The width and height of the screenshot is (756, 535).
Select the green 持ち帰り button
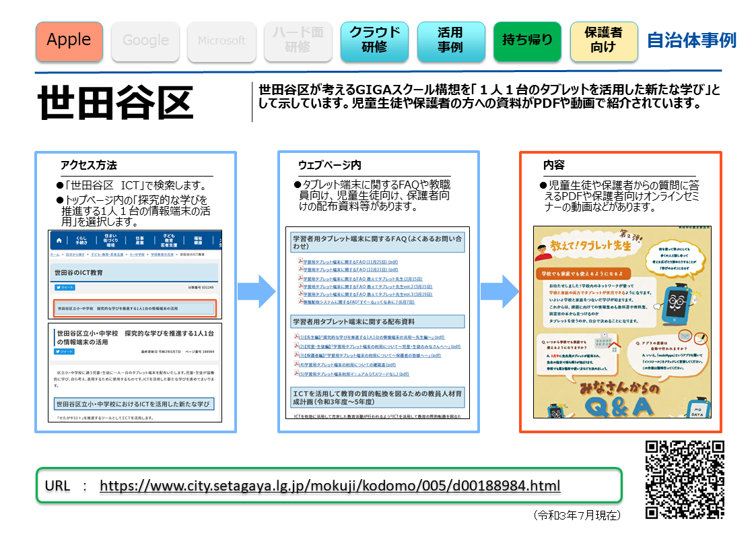tap(528, 41)
